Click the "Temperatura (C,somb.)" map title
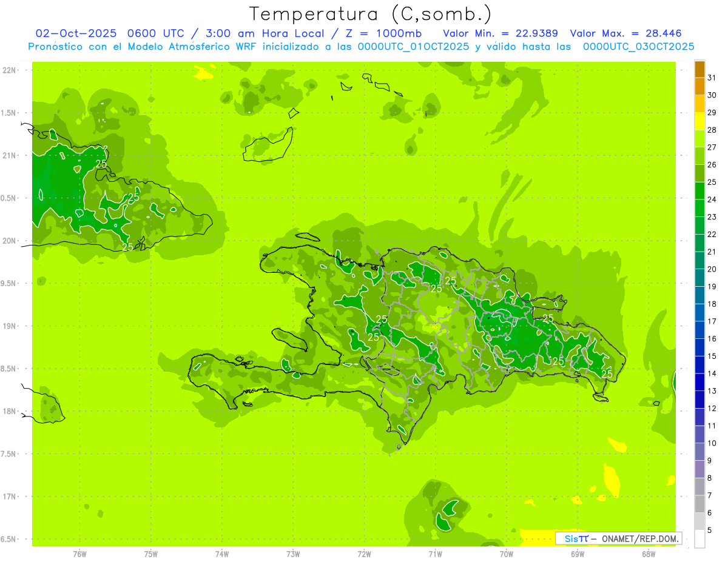This screenshot has width=728, height=562. (370, 14)
